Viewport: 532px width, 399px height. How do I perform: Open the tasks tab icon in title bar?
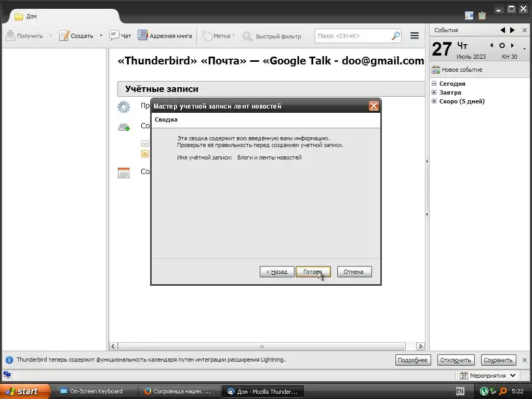pos(482,15)
